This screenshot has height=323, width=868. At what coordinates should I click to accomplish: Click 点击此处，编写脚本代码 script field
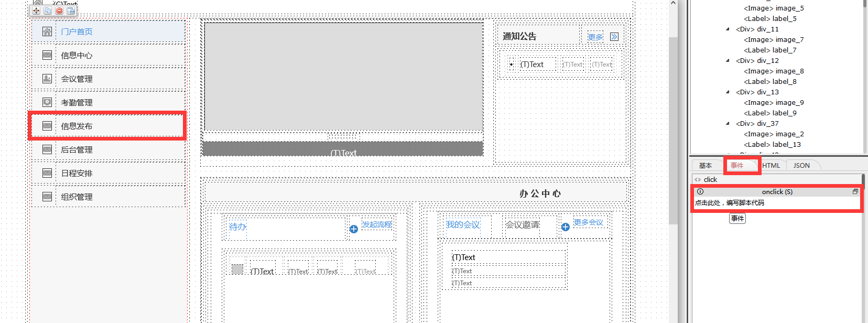(776, 203)
